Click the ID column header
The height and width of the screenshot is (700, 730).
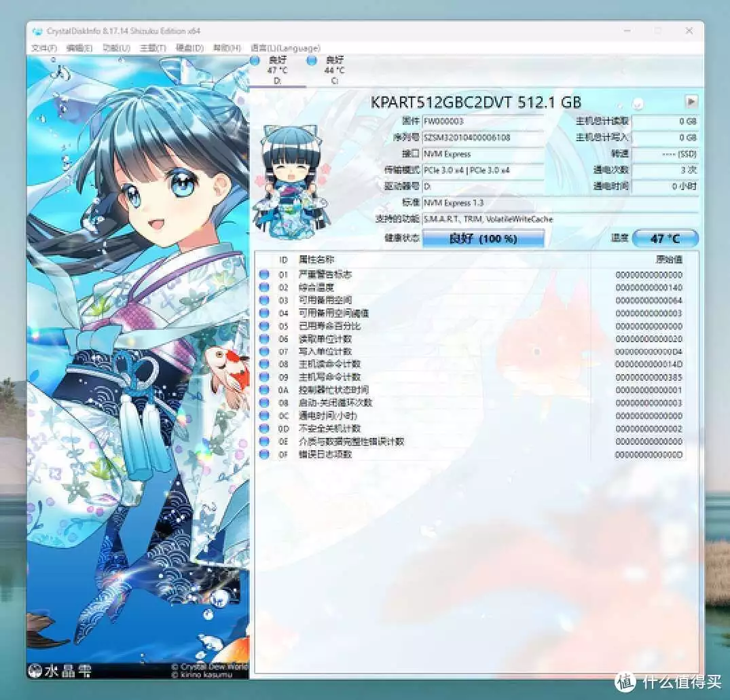pyautogui.click(x=283, y=260)
